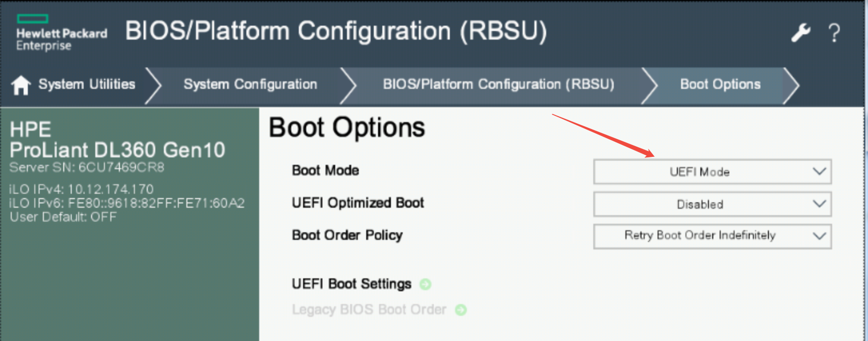
Task: Click the Boot Mode label text
Action: [x=326, y=171]
